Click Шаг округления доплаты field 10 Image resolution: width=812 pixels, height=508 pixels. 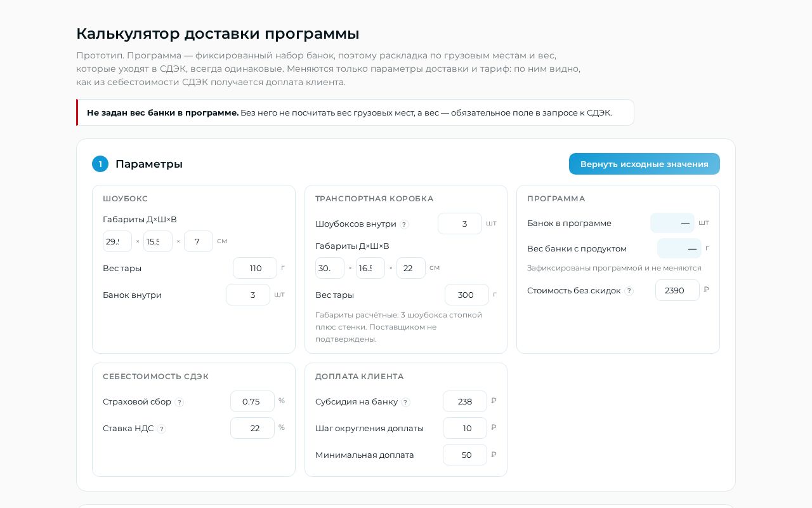(x=465, y=428)
